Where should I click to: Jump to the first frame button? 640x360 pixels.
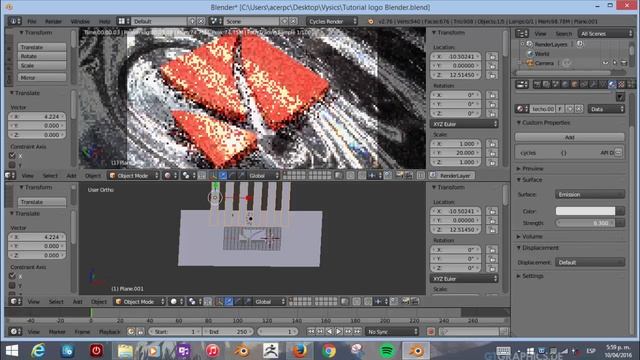point(311,332)
